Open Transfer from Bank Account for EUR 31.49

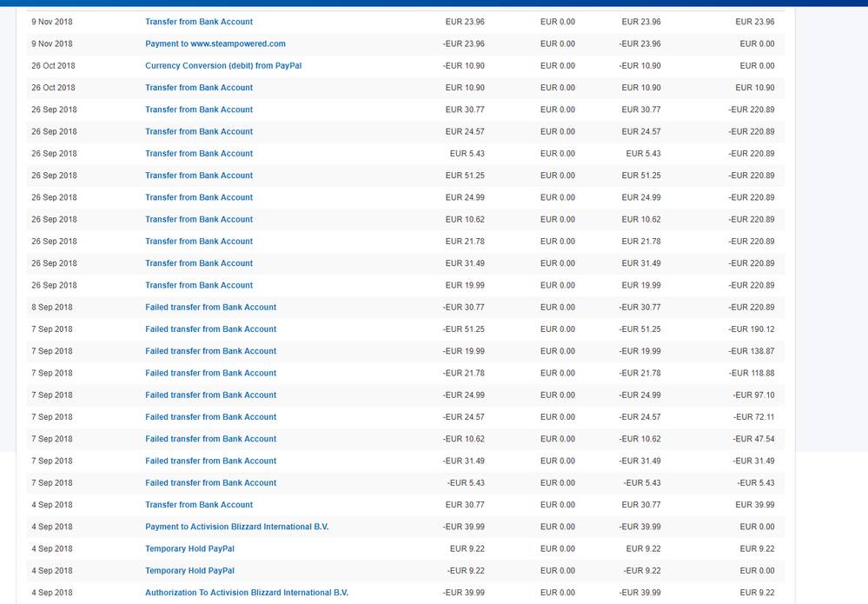(199, 263)
